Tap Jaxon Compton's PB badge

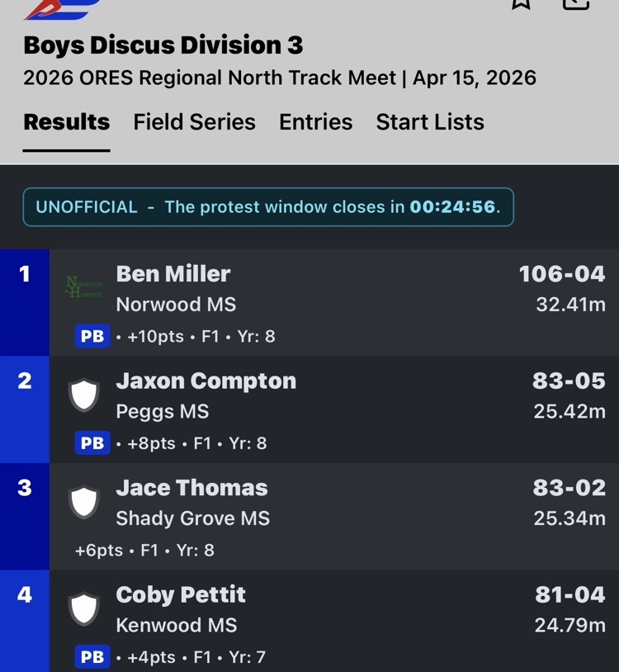pyautogui.click(x=92, y=443)
